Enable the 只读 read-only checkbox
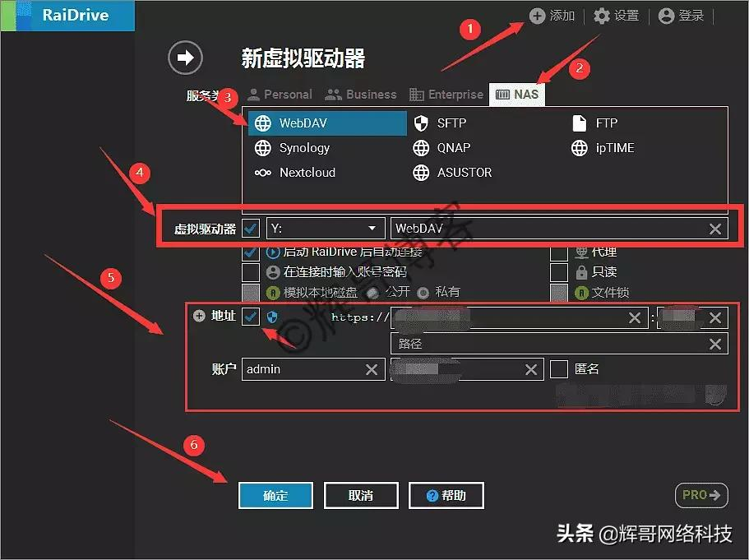Viewport: 749px width, 560px height. click(x=559, y=272)
